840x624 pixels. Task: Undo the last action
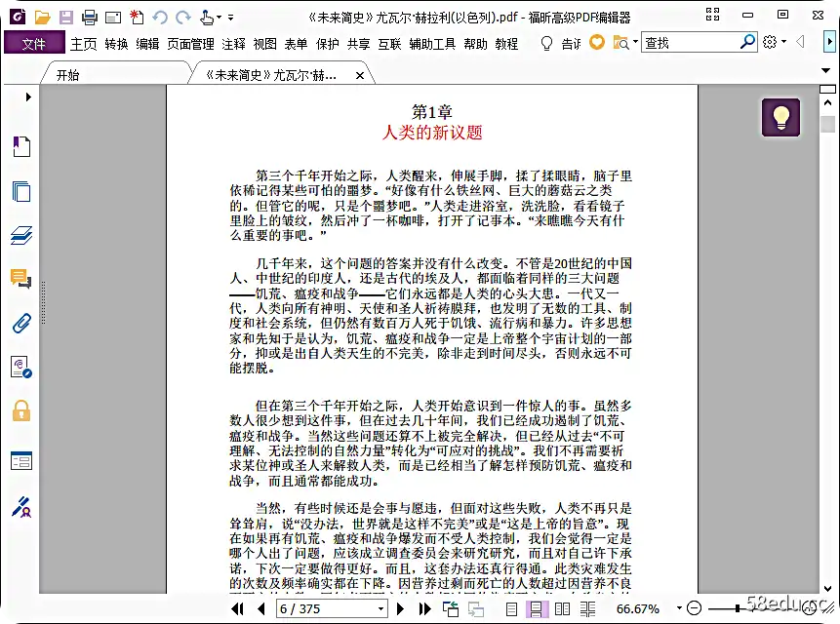coord(160,18)
